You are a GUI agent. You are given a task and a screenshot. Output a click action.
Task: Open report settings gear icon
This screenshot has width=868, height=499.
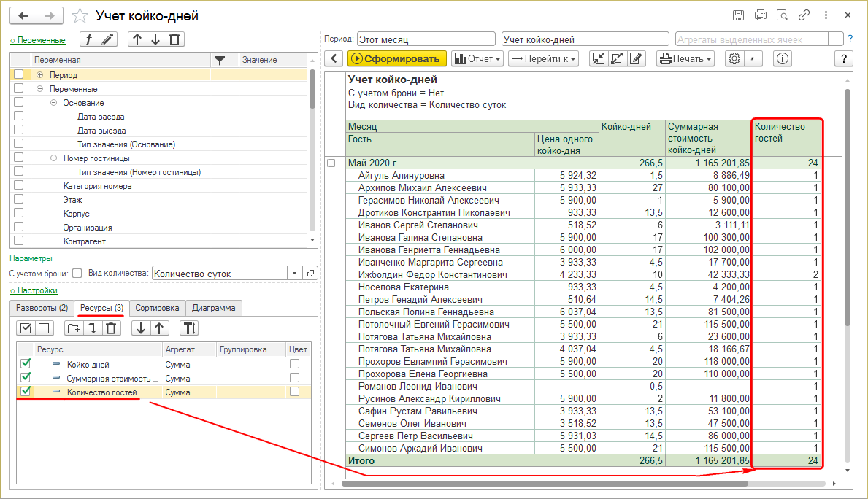point(734,59)
